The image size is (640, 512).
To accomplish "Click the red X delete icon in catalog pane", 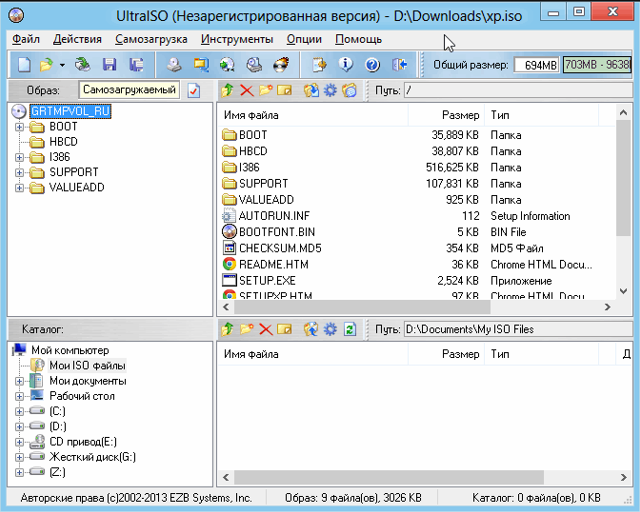I will pyautogui.click(x=266, y=329).
